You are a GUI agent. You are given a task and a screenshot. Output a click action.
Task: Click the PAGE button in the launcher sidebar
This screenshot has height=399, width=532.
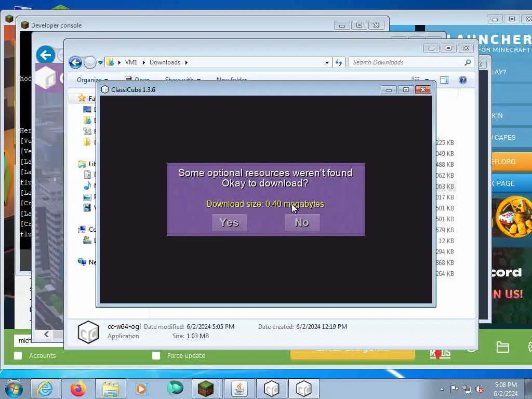coord(512,183)
